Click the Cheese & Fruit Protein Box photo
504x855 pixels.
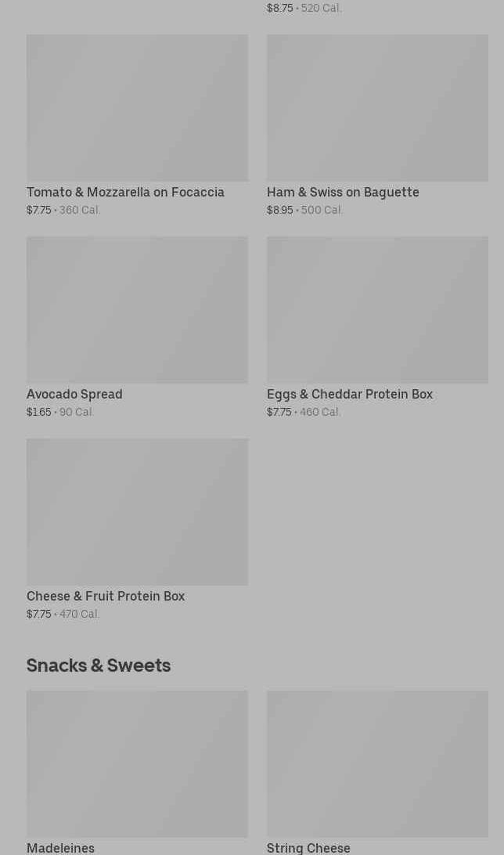(x=137, y=512)
